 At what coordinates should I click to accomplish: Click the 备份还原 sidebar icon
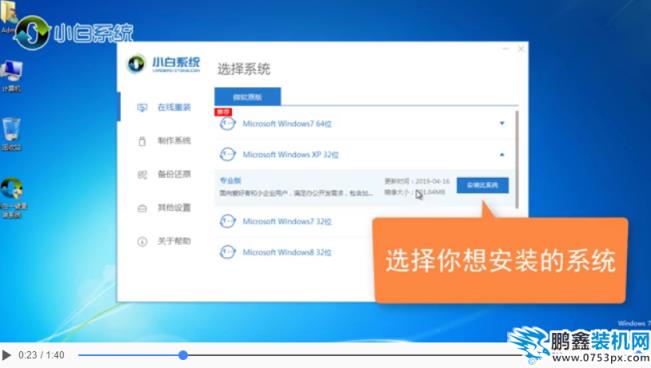point(142,174)
